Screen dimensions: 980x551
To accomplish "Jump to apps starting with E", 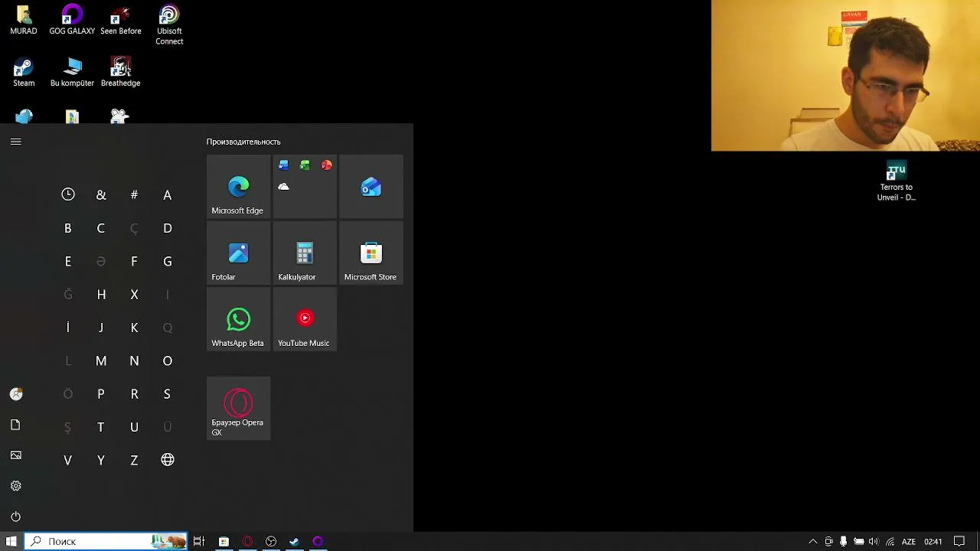I will point(68,262).
